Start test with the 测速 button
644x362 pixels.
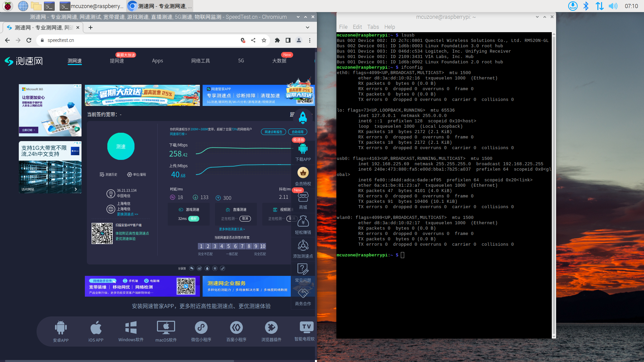point(121,146)
